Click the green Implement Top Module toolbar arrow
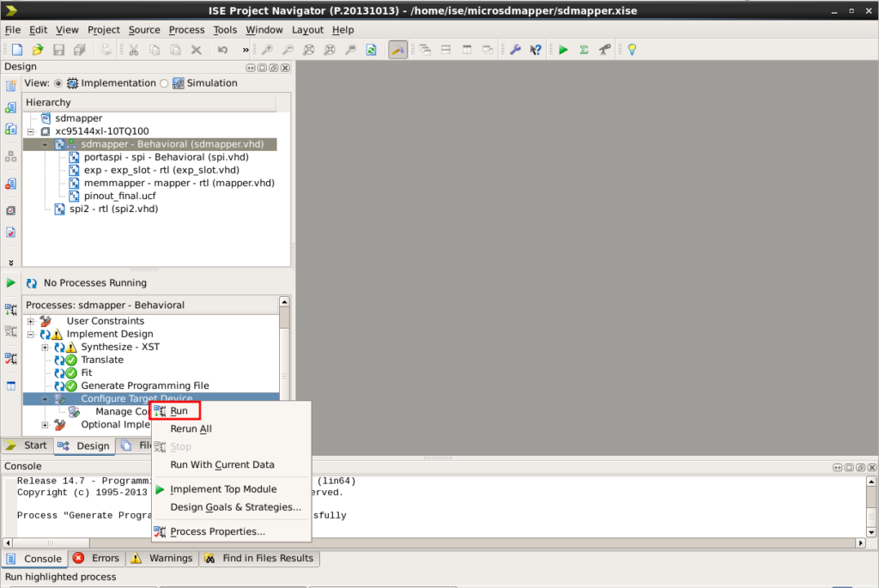Screen dimensions: 879x588 click(563, 50)
